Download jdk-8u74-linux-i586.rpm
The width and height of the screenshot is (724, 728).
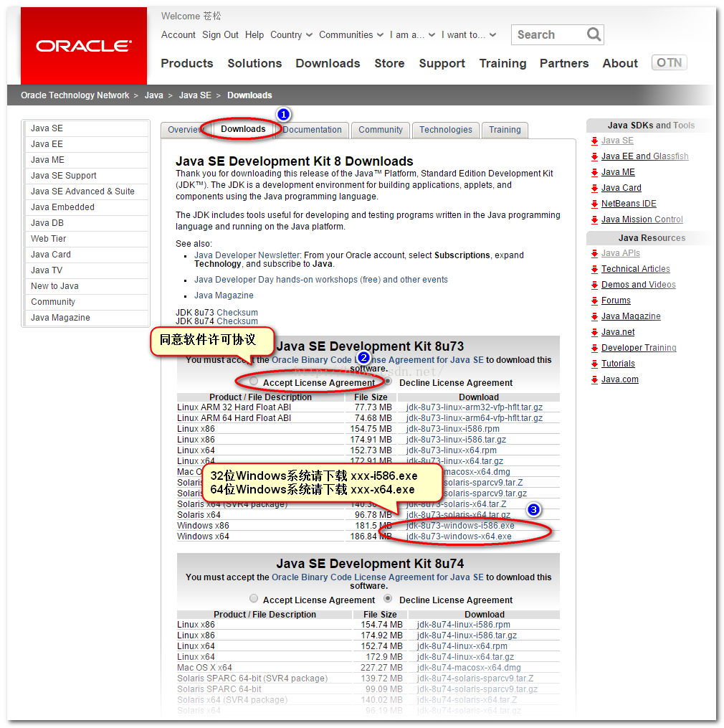463,625
